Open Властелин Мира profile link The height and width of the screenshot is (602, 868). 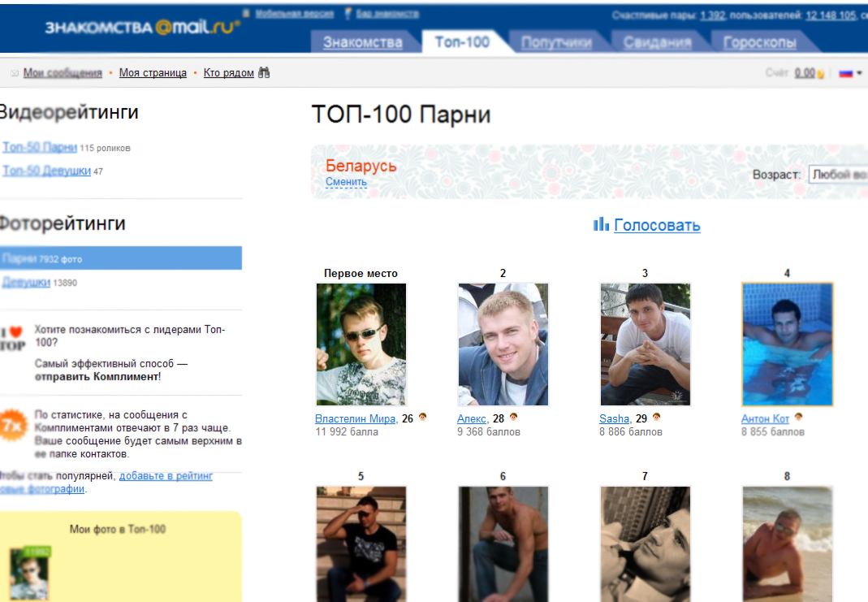tap(356, 418)
